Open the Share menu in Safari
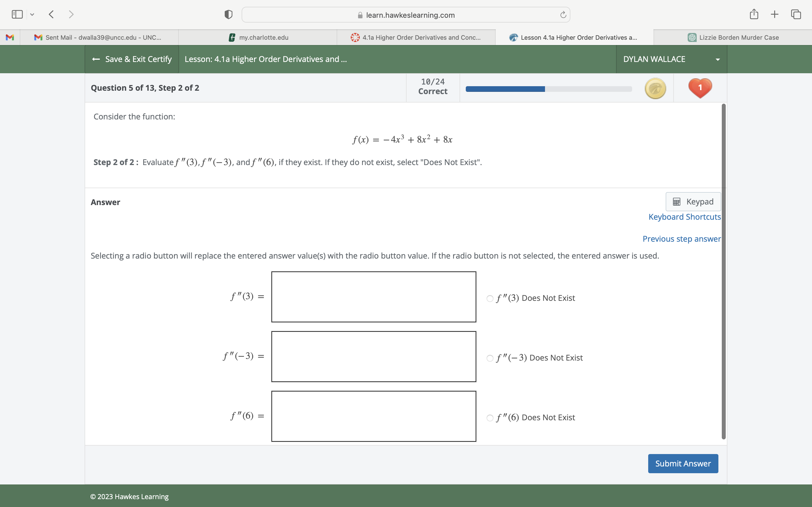This screenshot has width=812, height=507. tap(753, 14)
